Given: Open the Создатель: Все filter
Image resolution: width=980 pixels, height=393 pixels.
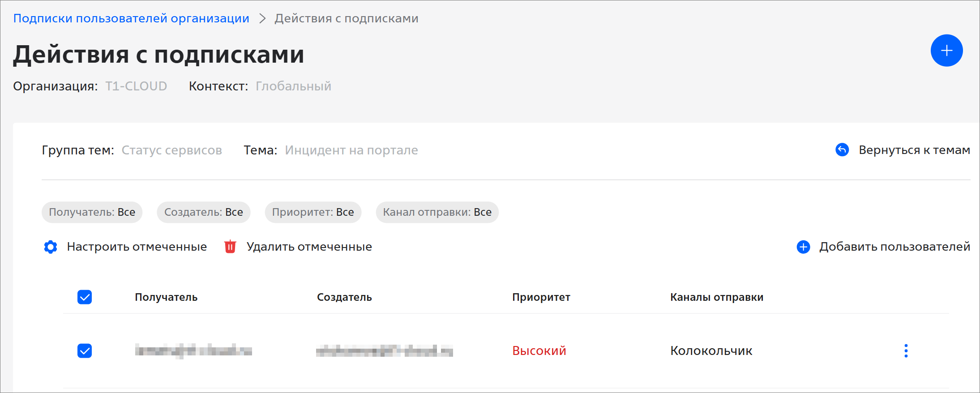Looking at the screenshot, I should click(x=204, y=212).
